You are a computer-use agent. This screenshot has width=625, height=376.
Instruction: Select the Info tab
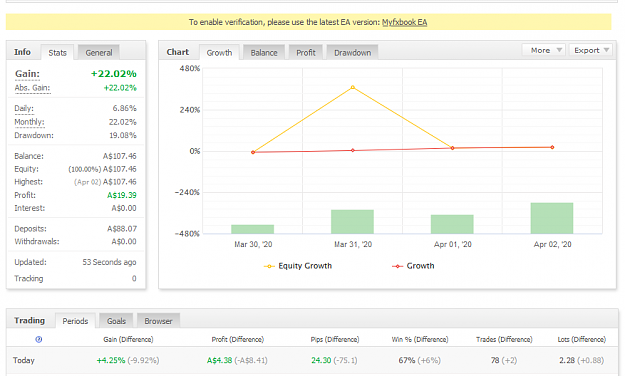pos(22,52)
